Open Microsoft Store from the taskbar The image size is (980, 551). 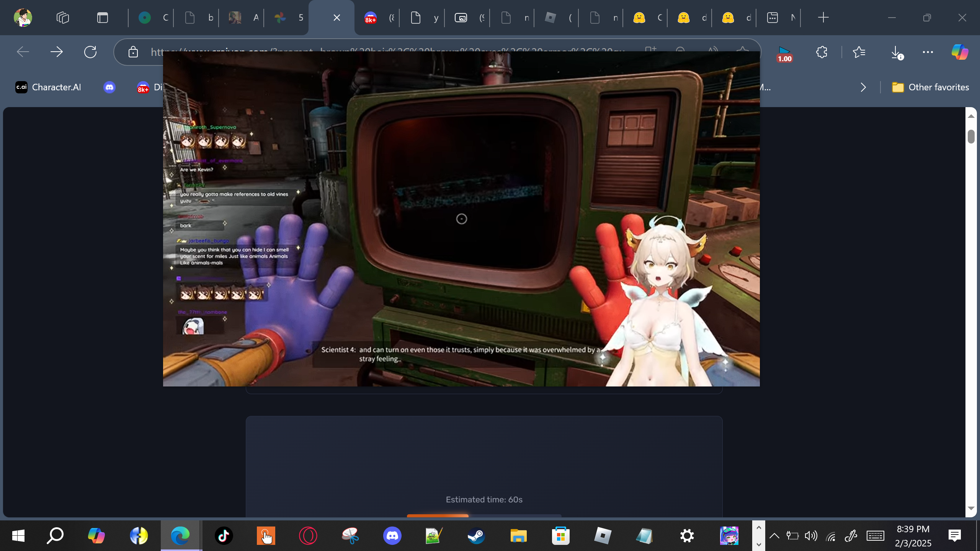(x=560, y=536)
